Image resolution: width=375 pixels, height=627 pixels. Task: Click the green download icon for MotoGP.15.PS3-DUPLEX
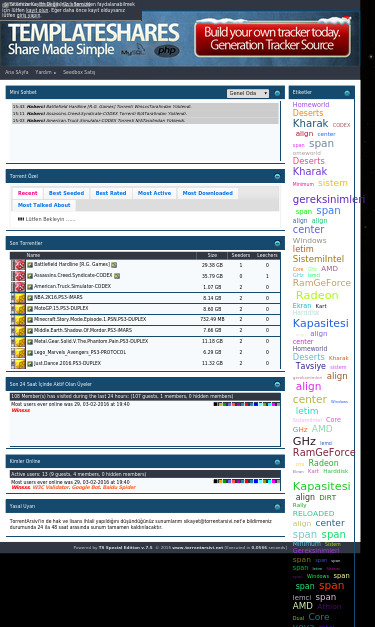point(30,309)
